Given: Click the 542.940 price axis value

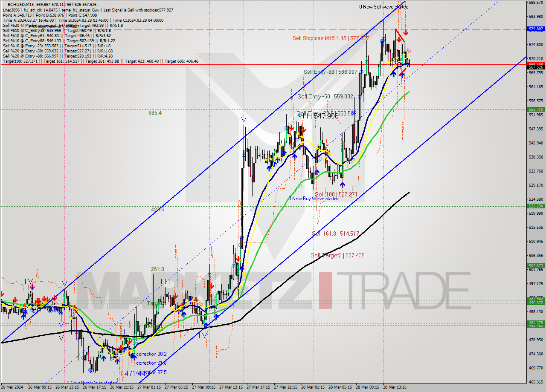Looking at the screenshot, I should 536,143.
